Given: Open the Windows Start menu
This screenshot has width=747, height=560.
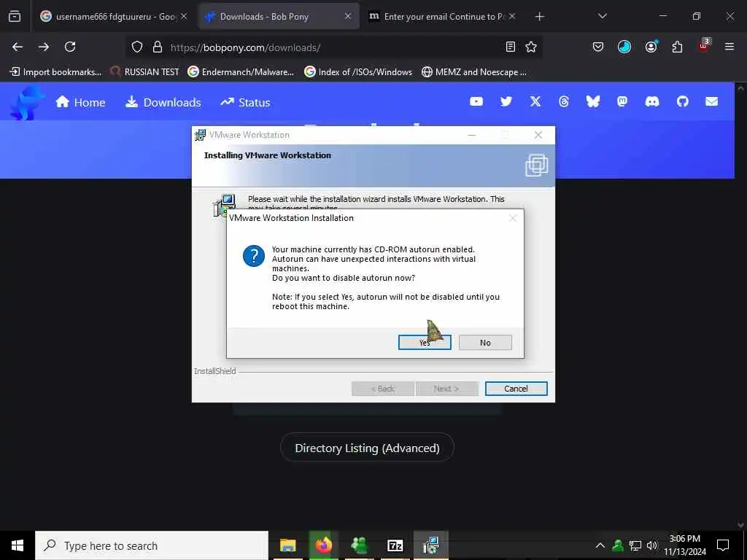Looking at the screenshot, I should coord(18,545).
